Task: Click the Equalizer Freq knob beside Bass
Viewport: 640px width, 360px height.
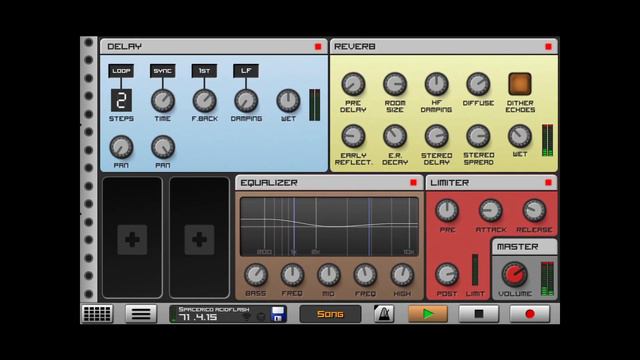Action: pos(292,275)
